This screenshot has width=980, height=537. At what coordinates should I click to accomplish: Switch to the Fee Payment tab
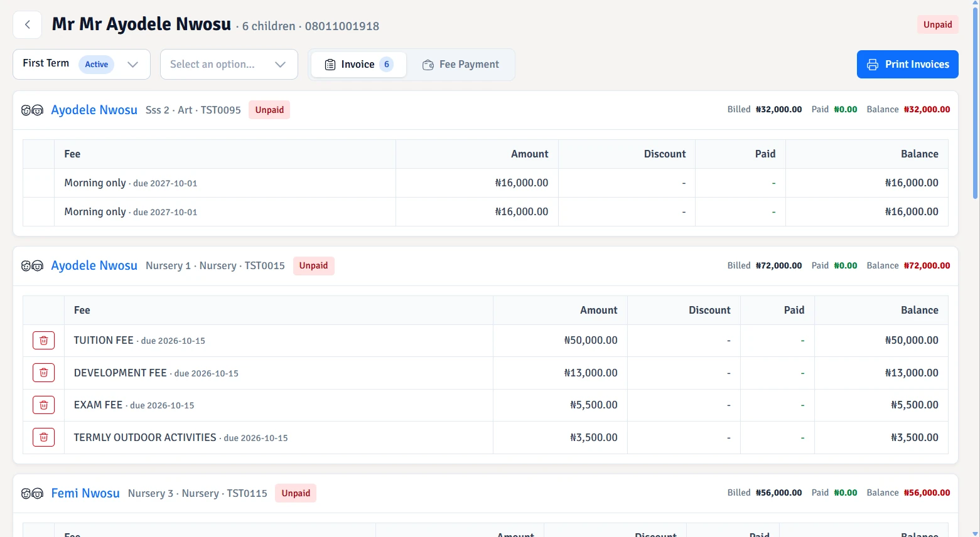click(x=461, y=65)
